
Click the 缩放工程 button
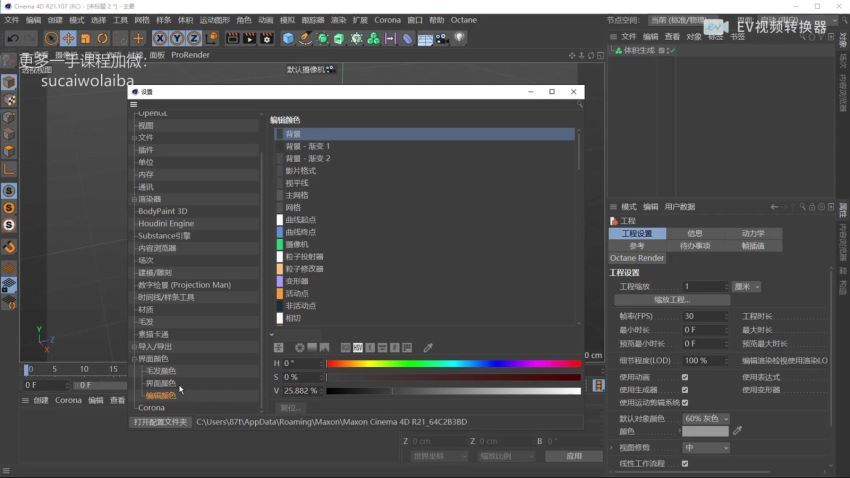pos(672,300)
